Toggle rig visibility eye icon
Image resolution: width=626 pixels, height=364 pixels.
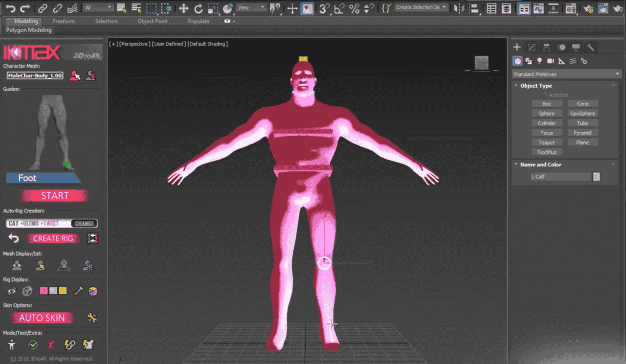pos(12,291)
